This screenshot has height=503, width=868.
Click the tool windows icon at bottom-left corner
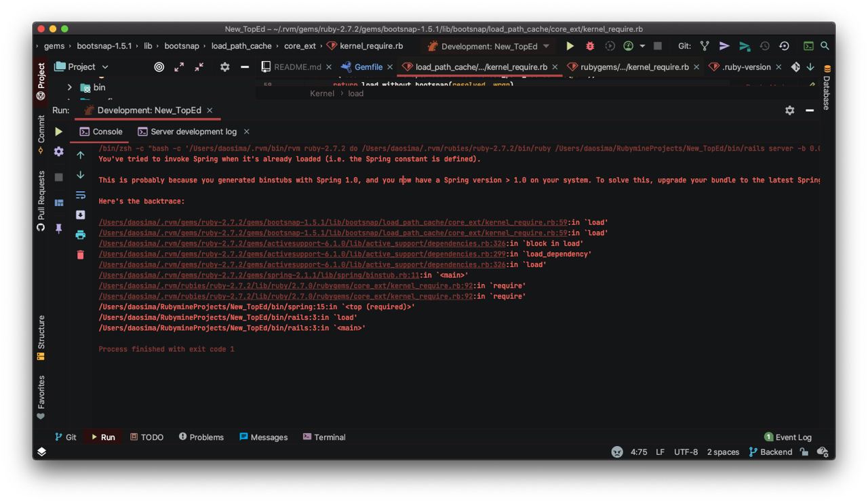pyautogui.click(x=41, y=452)
